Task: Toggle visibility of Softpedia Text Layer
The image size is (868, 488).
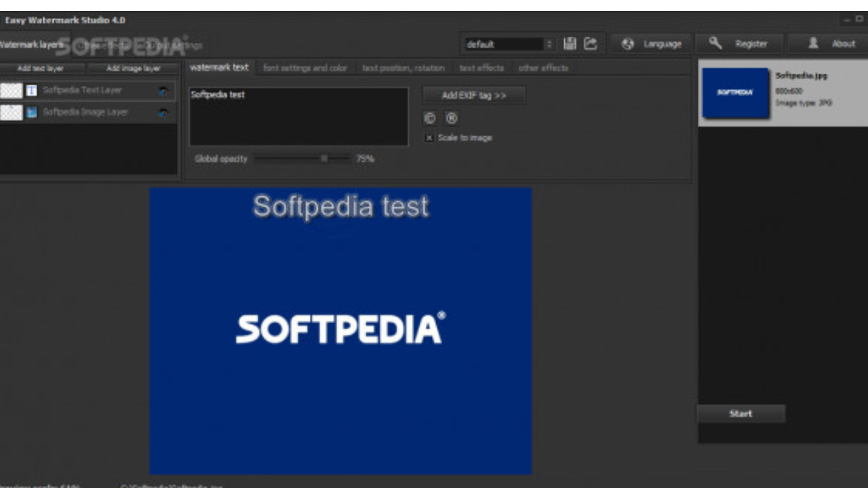Action: [x=163, y=91]
